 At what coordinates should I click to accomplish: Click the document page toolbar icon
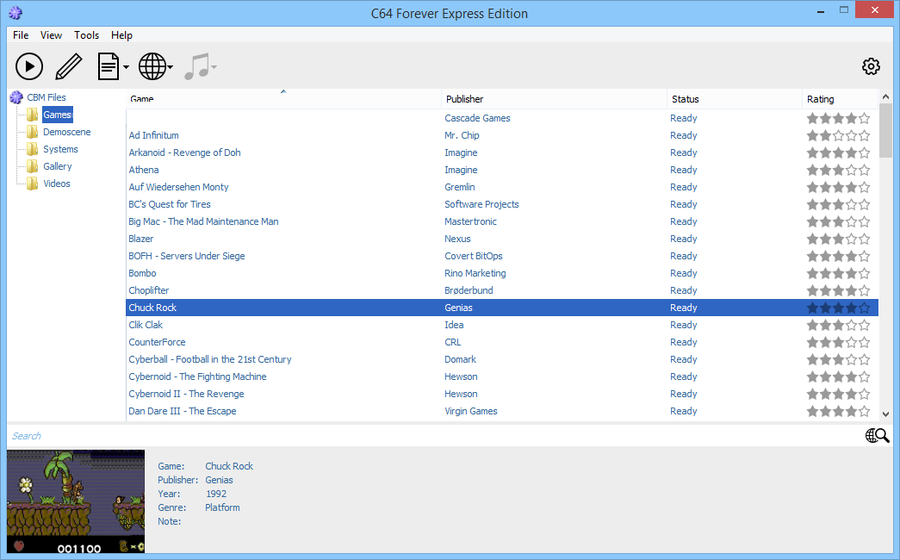tap(108, 67)
